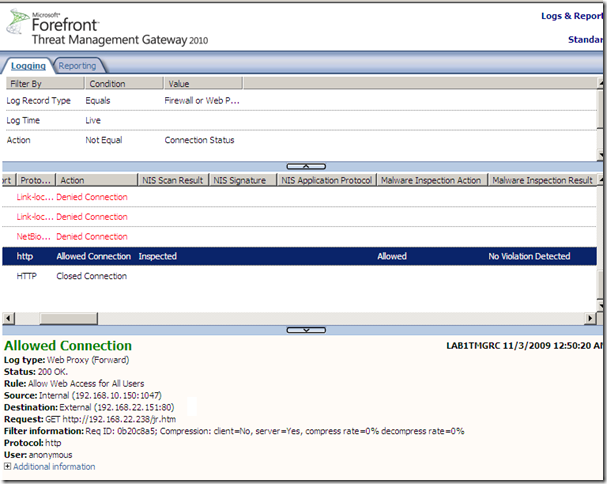
Task: Click the Log type Web Proxy line
Action: coord(66,360)
